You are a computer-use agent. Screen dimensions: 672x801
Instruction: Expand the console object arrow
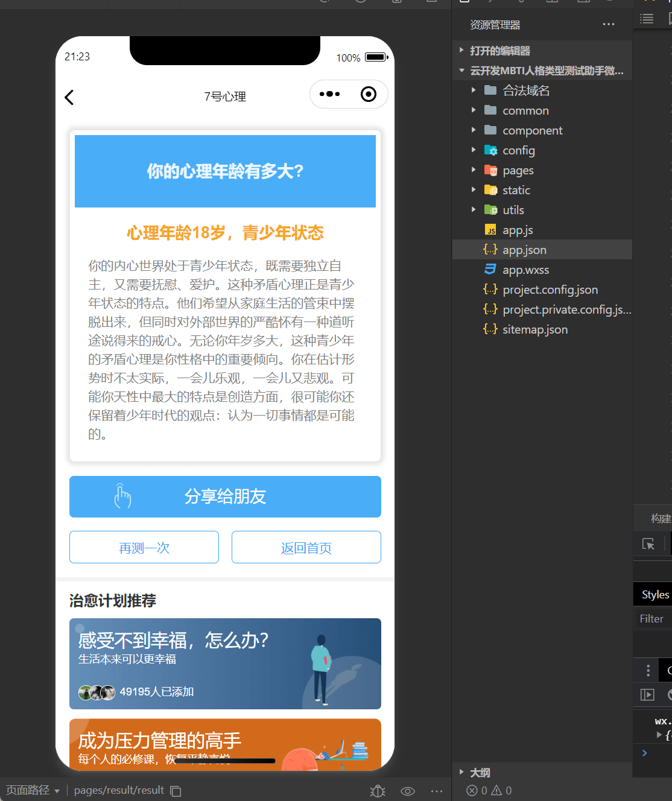point(659,735)
